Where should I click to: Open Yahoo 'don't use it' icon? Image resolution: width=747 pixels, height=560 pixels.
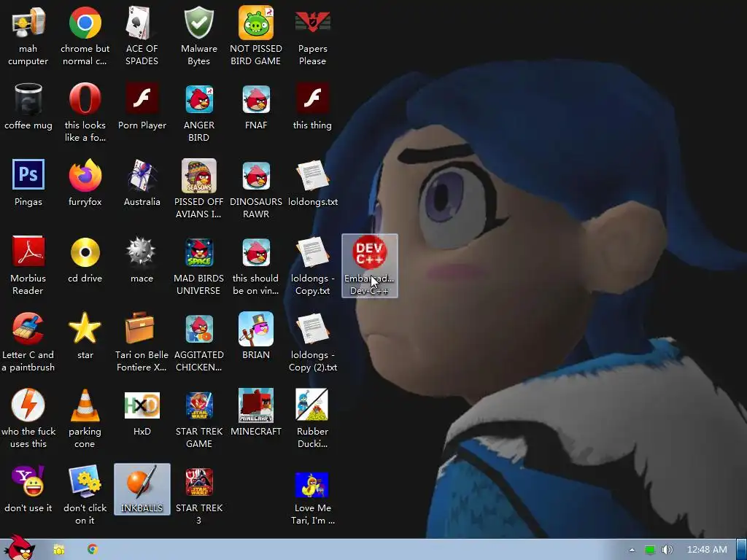(x=28, y=490)
